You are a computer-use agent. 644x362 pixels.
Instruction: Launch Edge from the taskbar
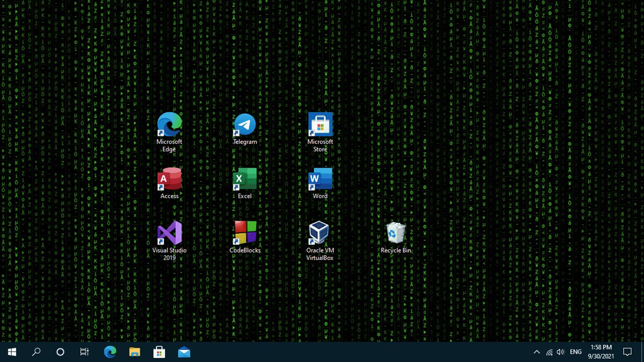tap(110, 351)
